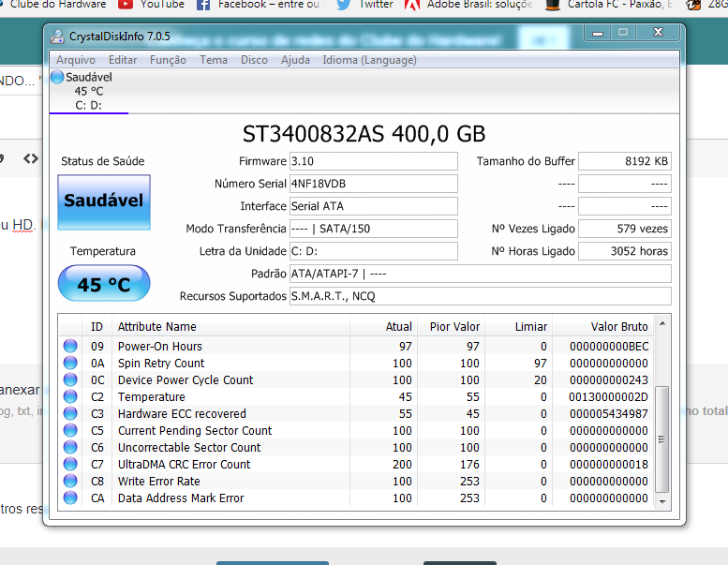The width and height of the screenshot is (728, 565).
Task: Select the Saudável C: D: disk tab
Action: (x=89, y=91)
